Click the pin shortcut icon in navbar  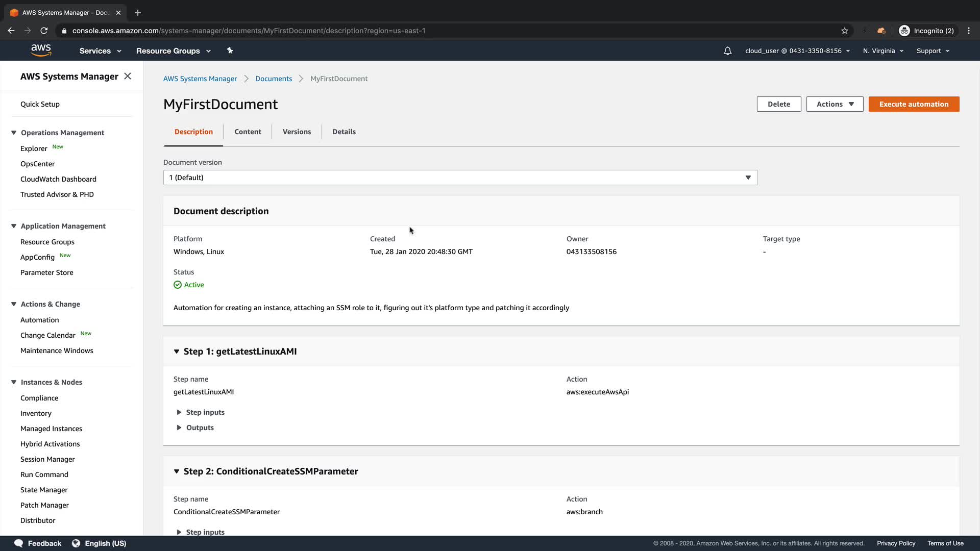(x=230, y=51)
